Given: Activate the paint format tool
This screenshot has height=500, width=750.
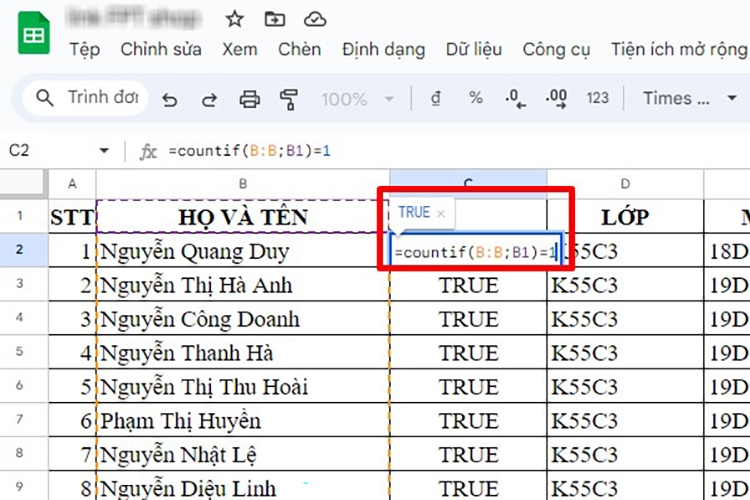Looking at the screenshot, I should pos(289,100).
